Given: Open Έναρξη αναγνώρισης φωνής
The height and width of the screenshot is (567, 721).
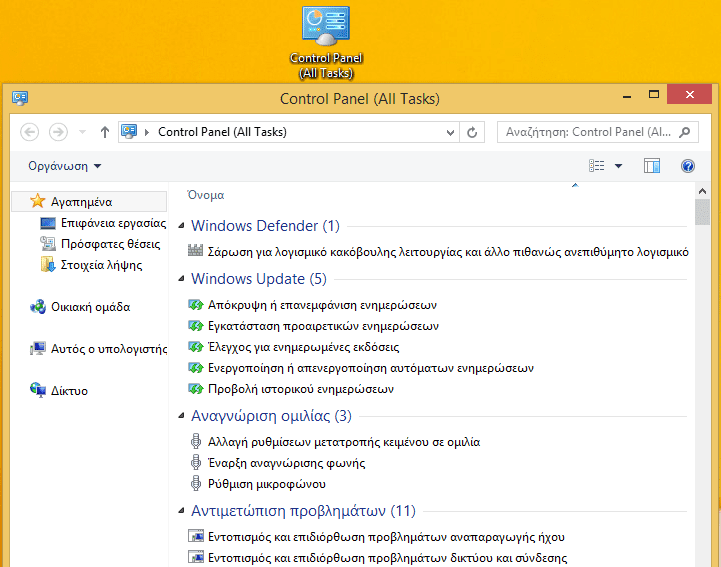Looking at the screenshot, I should (x=286, y=464).
